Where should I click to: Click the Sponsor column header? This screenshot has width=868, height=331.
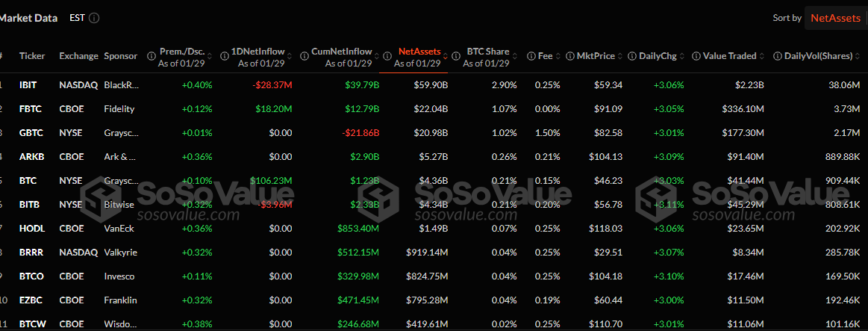(x=120, y=56)
